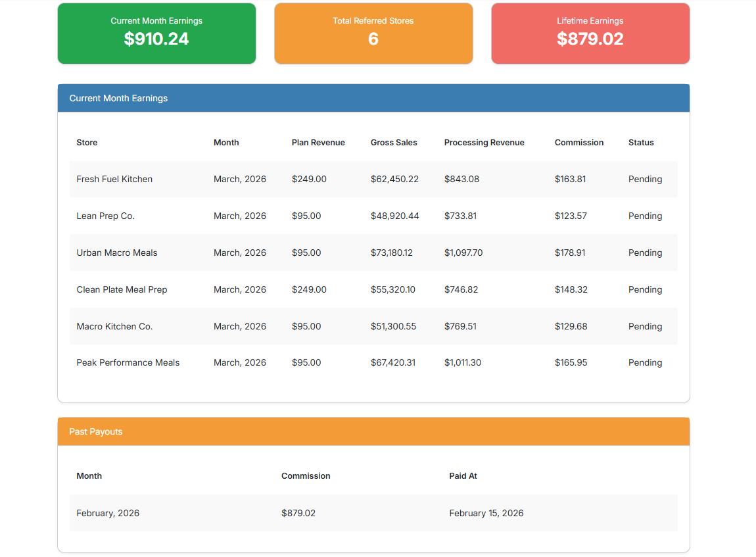
Task: Select the Lean Prep Co. store name
Action: 105,216
